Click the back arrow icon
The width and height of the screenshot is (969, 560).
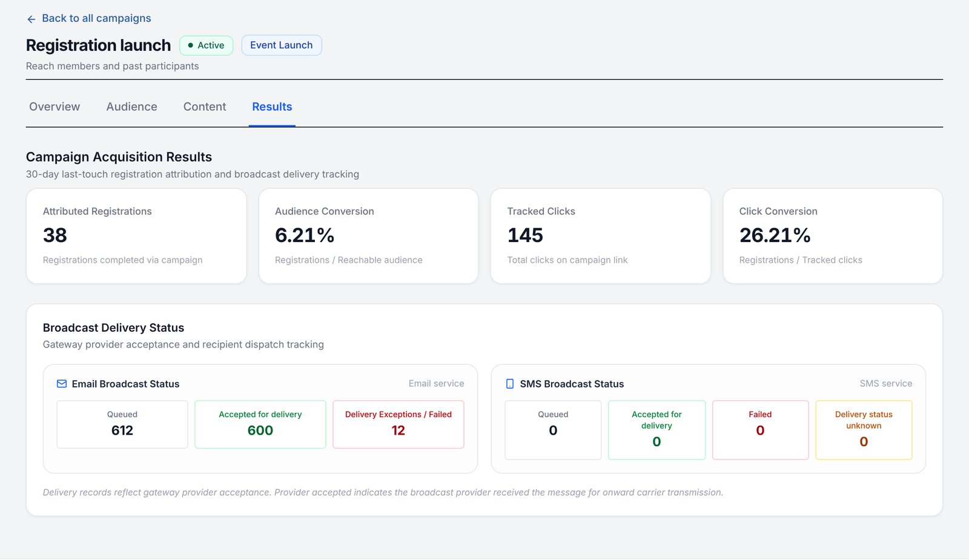(x=31, y=19)
